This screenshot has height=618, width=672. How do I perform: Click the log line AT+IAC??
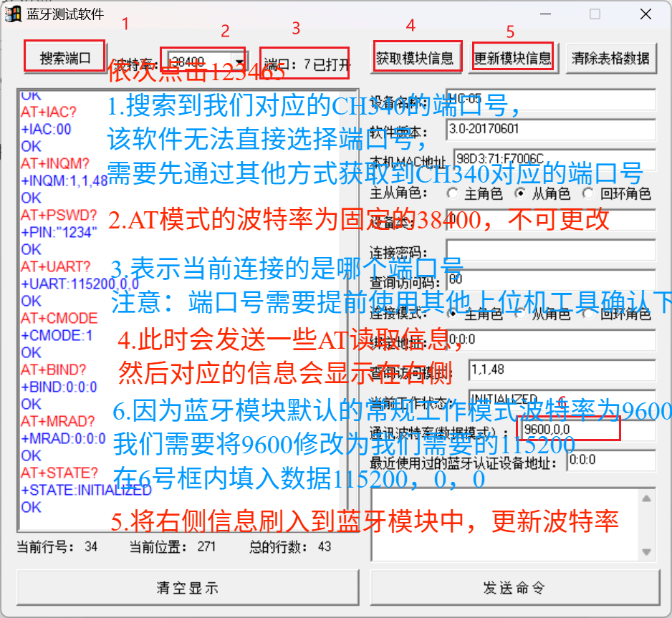point(49,112)
